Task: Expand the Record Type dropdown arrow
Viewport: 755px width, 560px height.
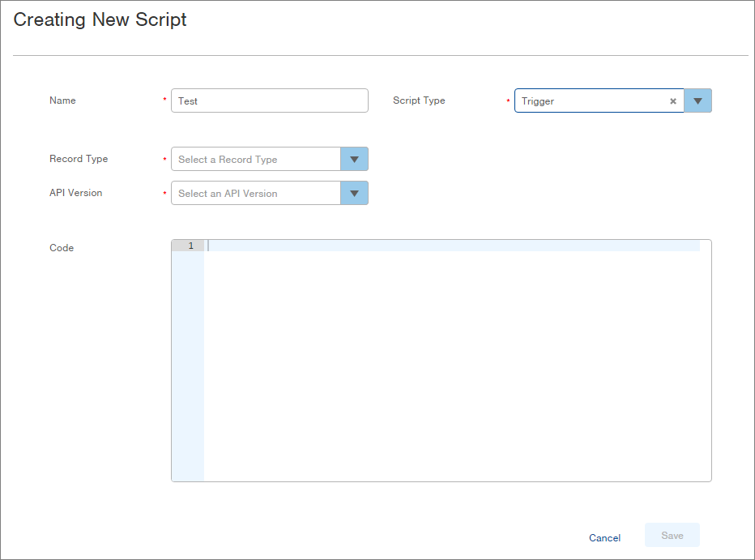Action: 354,160
